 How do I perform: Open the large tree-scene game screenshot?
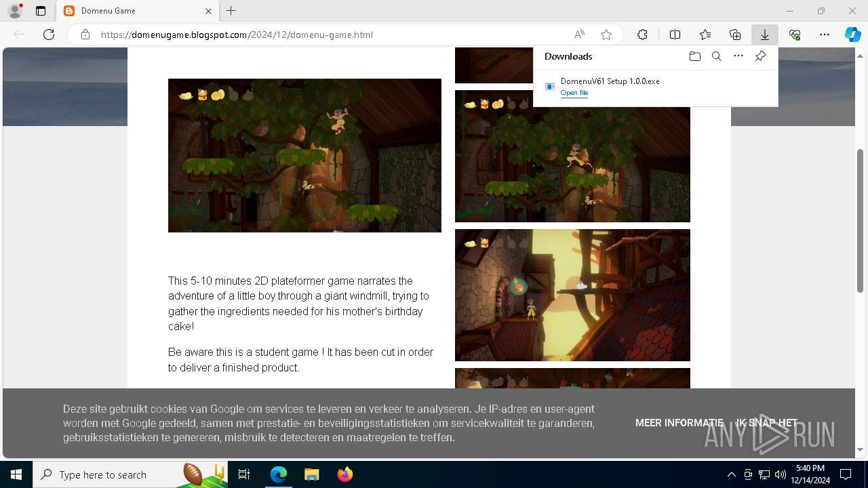304,155
